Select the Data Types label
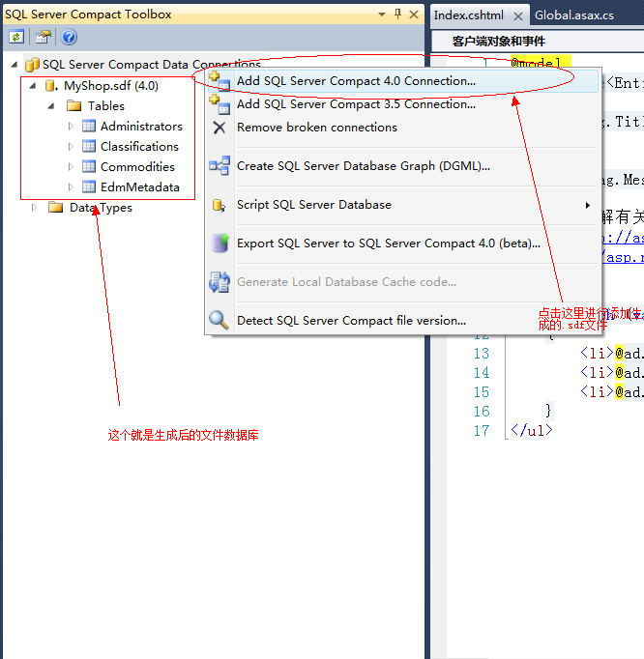Screen dimensions: 644x659 (x=101, y=208)
